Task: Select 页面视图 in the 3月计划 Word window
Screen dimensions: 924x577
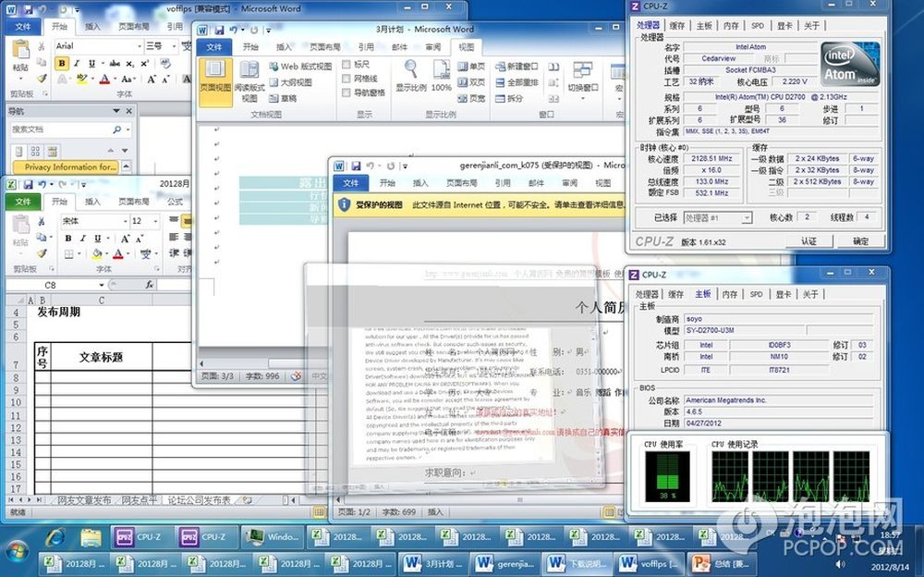Action: (x=215, y=81)
